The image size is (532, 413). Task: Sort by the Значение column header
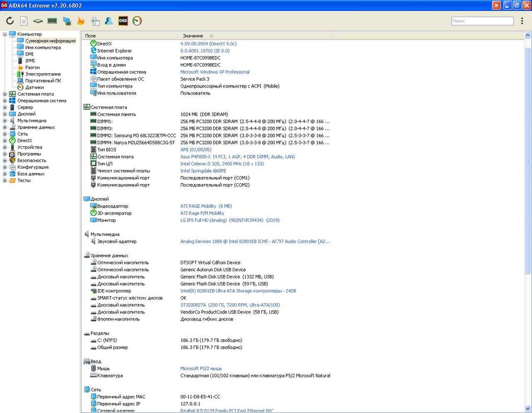(255, 35)
